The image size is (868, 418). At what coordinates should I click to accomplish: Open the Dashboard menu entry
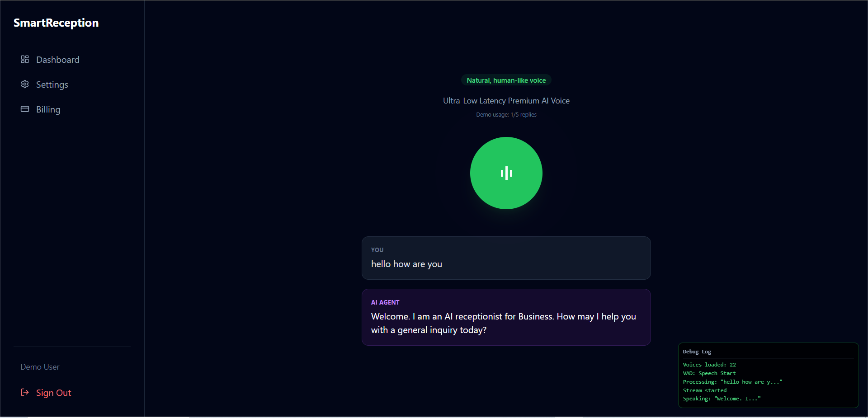(58, 59)
